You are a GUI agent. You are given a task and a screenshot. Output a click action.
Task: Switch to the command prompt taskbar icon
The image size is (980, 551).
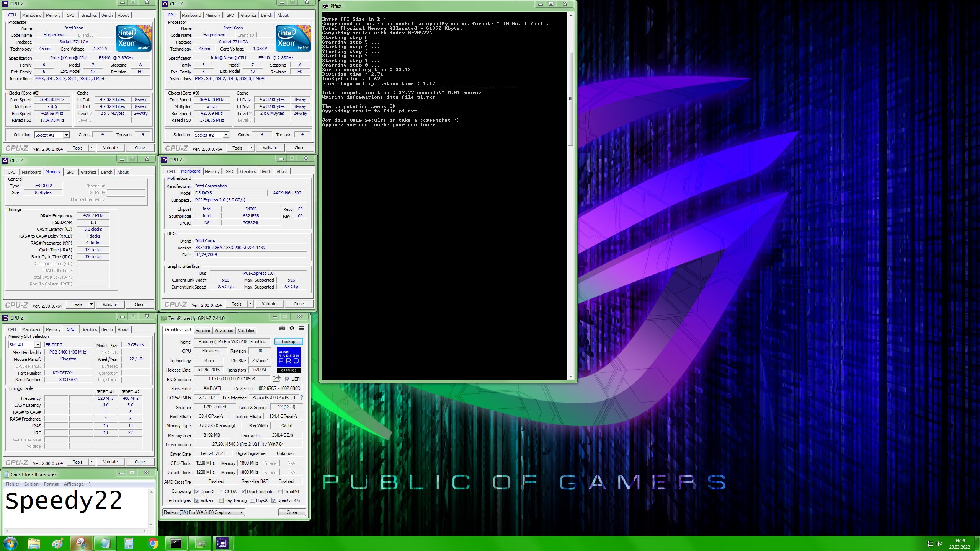(176, 543)
